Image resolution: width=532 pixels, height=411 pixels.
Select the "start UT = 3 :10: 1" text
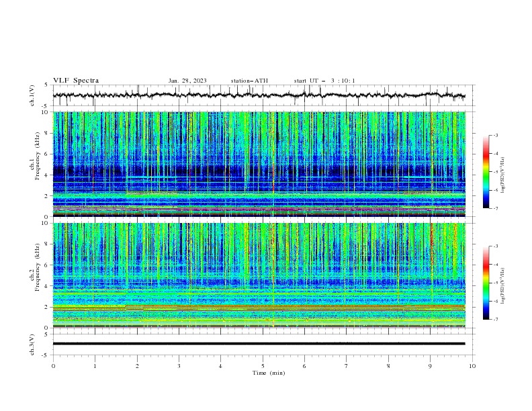tap(324, 81)
